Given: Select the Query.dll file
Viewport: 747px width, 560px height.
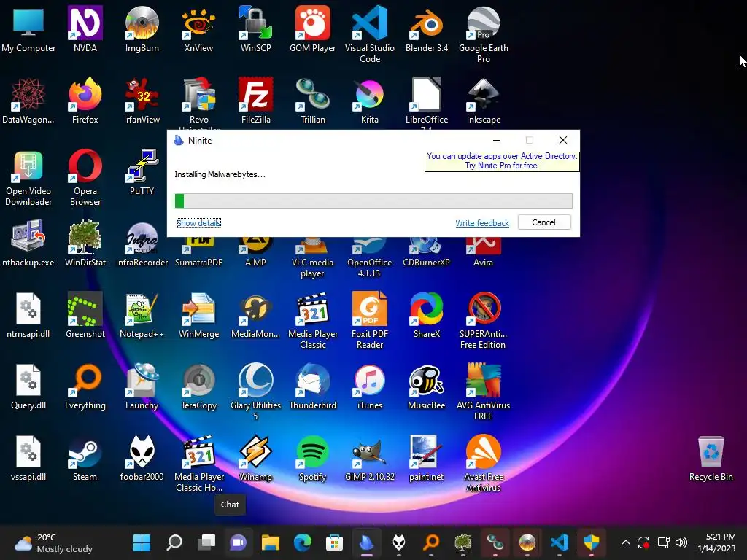Looking at the screenshot, I should click(x=28, y=386).
